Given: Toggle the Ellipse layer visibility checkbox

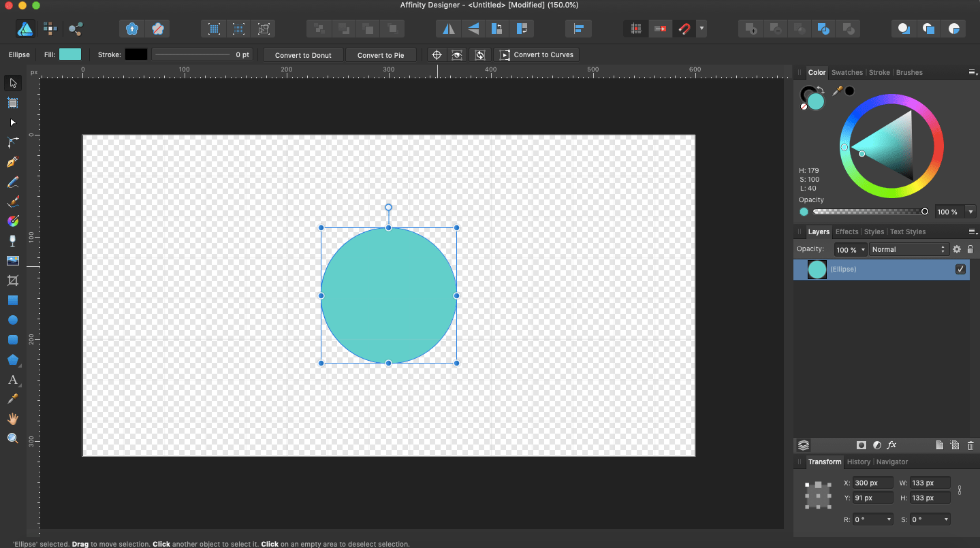Looking at the screenshot, I should [960, 270].
